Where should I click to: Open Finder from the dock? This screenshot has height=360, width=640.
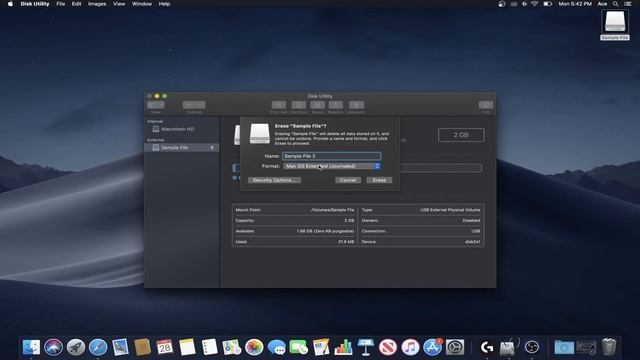(x=31, y=347)
